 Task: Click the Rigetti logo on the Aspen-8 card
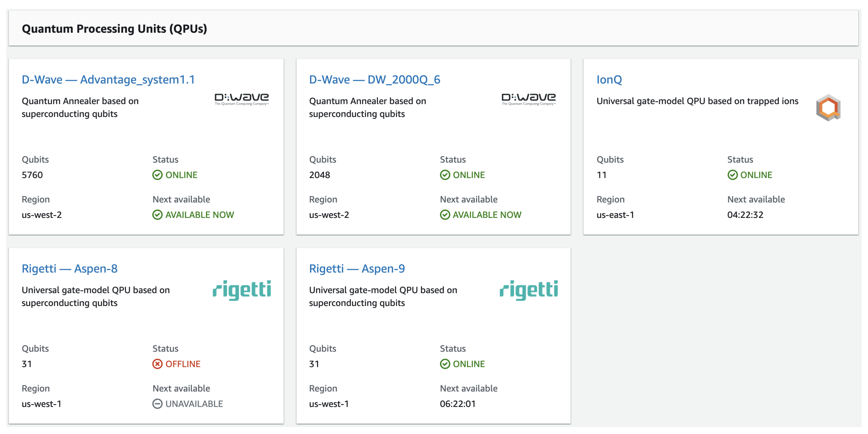(242, 290)
